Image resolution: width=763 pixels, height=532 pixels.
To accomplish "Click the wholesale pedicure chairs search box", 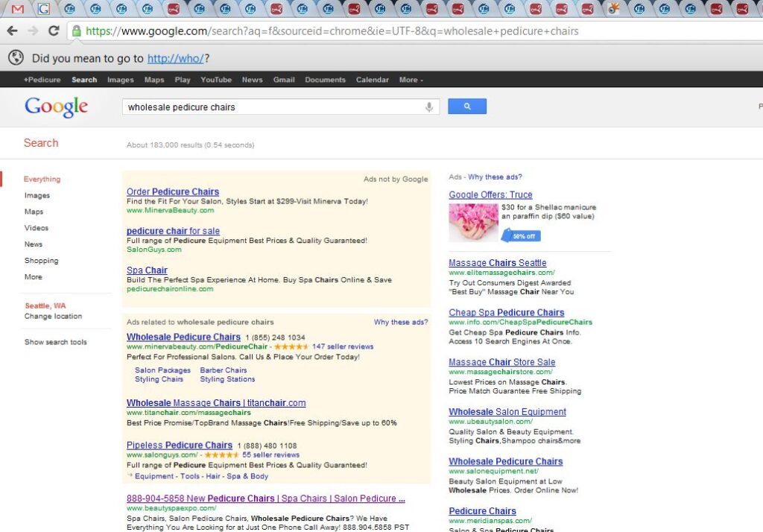I will [275, 107].
